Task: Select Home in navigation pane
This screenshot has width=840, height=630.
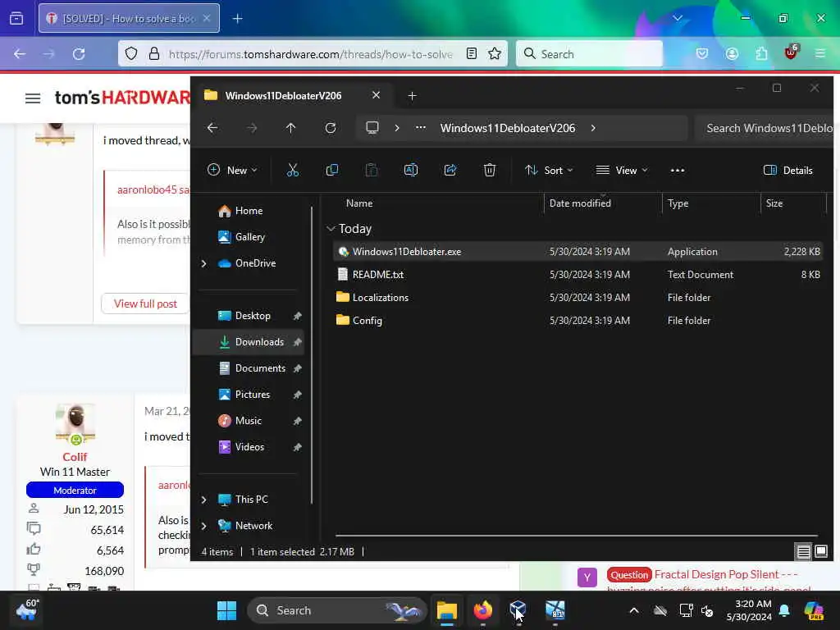Action: click(x=249, y=211)
